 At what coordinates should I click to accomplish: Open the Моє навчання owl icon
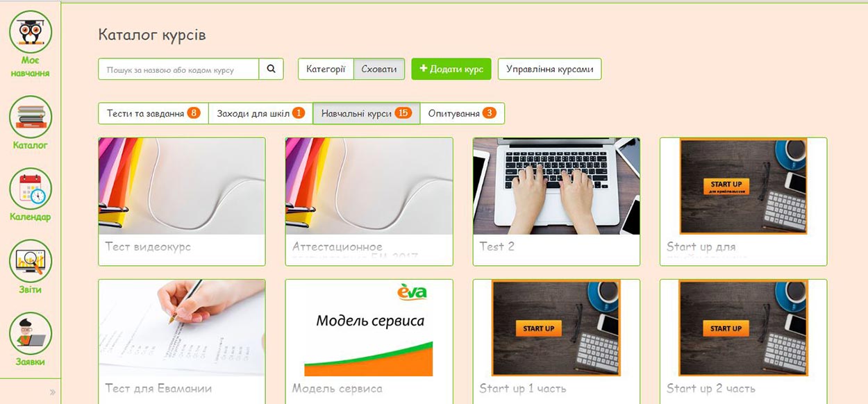(31, 32)
